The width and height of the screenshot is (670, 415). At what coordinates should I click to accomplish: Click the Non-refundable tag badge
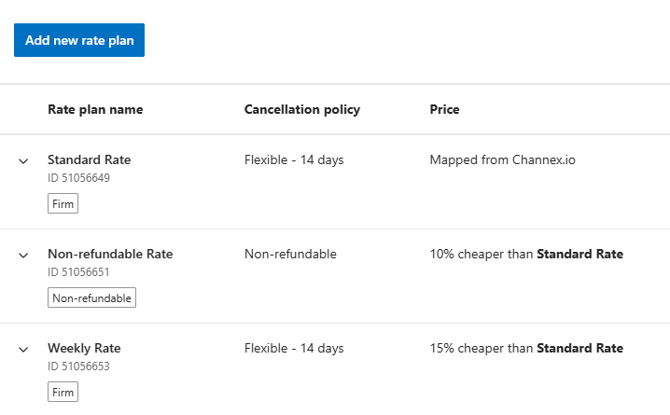tap(92, 298)
